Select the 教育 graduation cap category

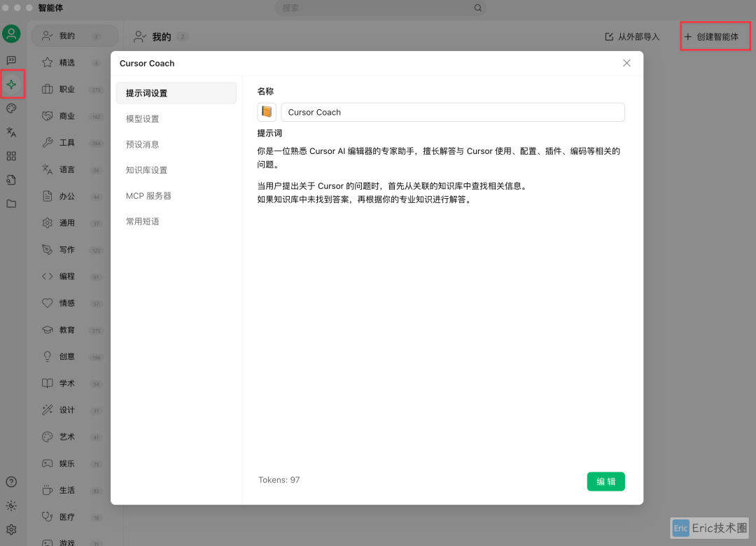(75, 330)
